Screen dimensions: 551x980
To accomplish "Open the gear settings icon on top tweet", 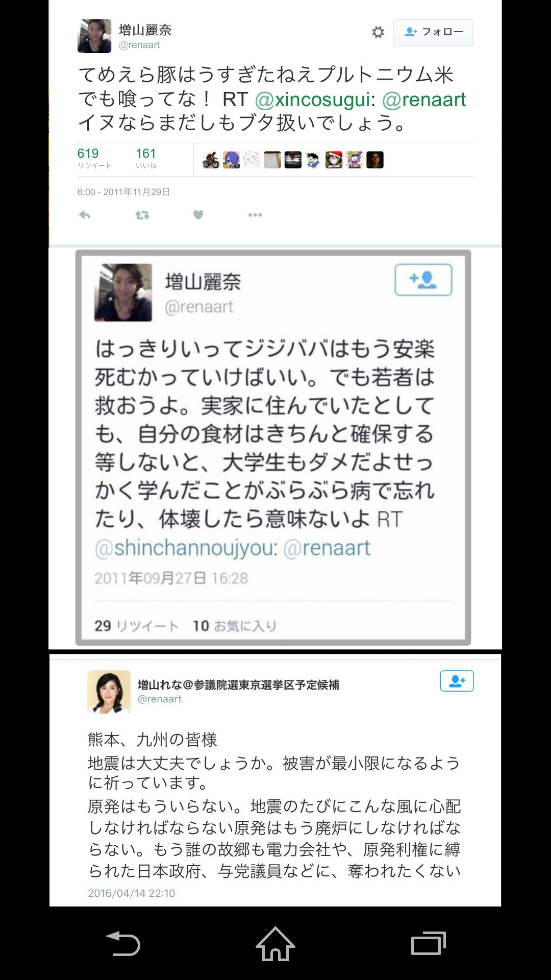I will 378,32.
